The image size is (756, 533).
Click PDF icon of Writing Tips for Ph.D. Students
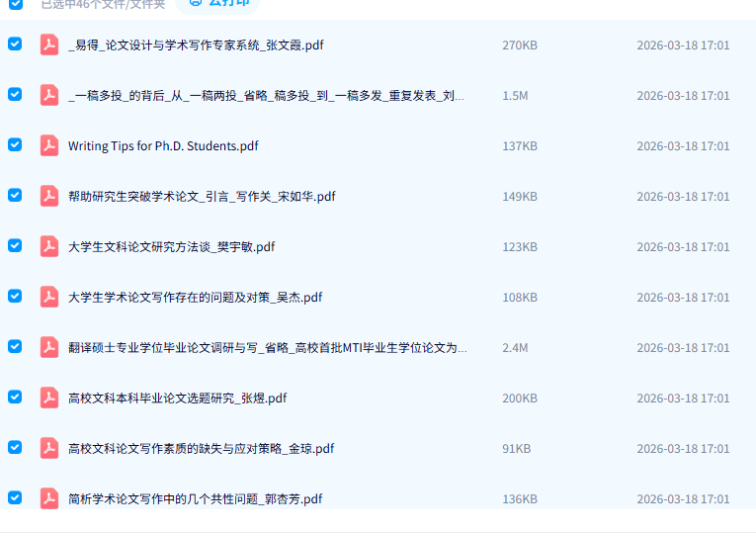(49, 145)
